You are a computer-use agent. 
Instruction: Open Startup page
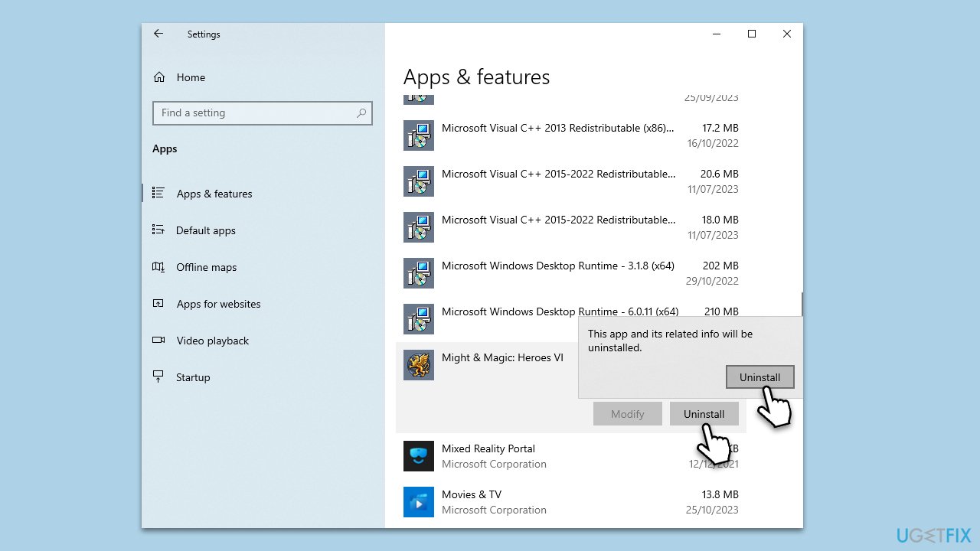(x=193, y=377)
